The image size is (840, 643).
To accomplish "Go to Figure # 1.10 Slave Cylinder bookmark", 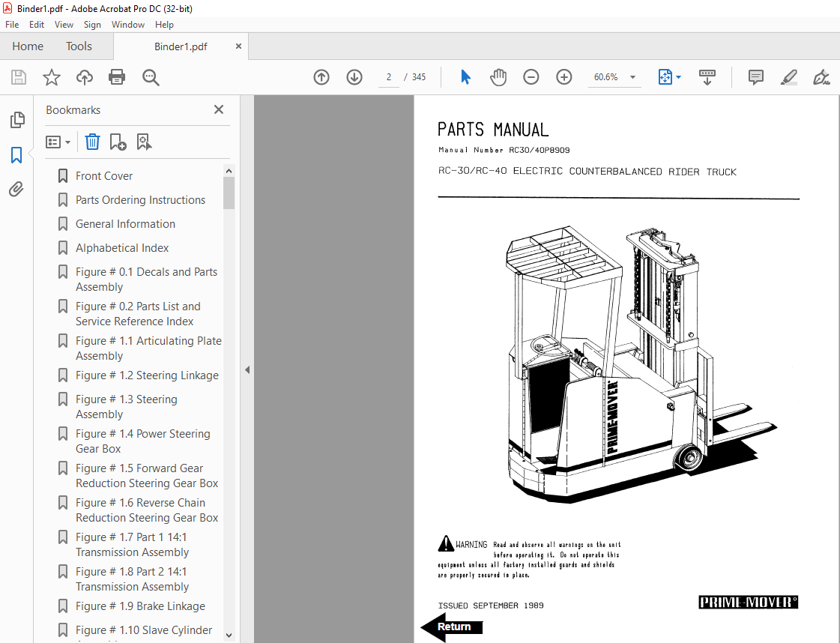I will click(144, 631).
